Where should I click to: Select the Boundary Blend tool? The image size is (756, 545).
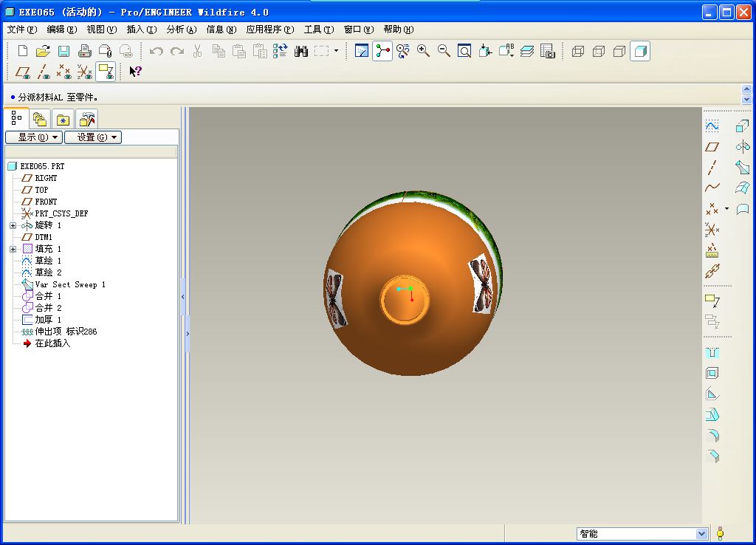(743, 188)
